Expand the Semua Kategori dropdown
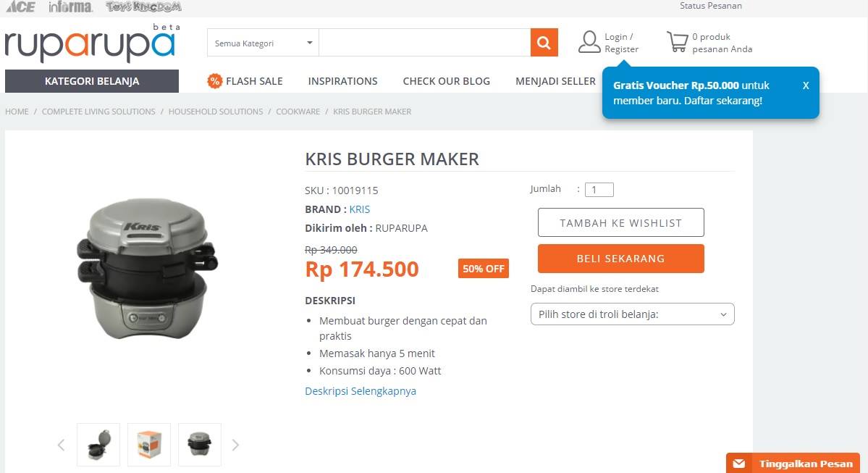This screenshot has height=473, width=868. coord(263,43)
